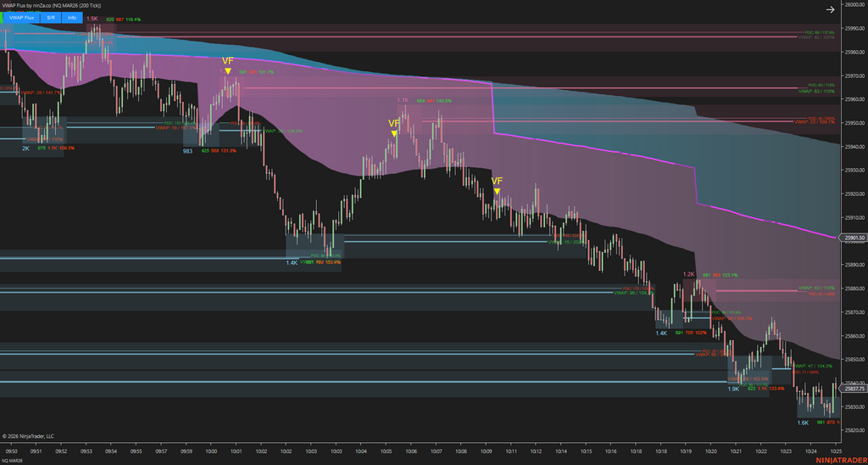The image size is (868, 465).
Task: Click the 26000.00 price axis label
Action: (855, 4)
